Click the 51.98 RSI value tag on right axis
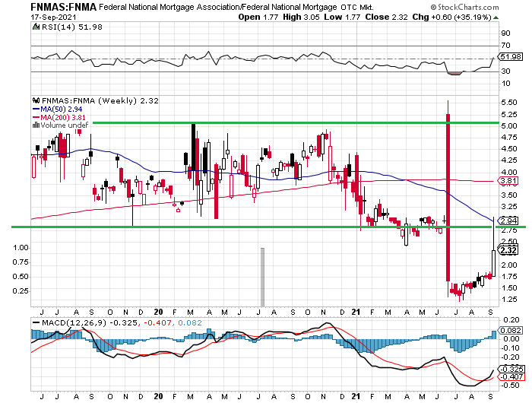This screenshot has height=403, width=532. tap(511, 57)
